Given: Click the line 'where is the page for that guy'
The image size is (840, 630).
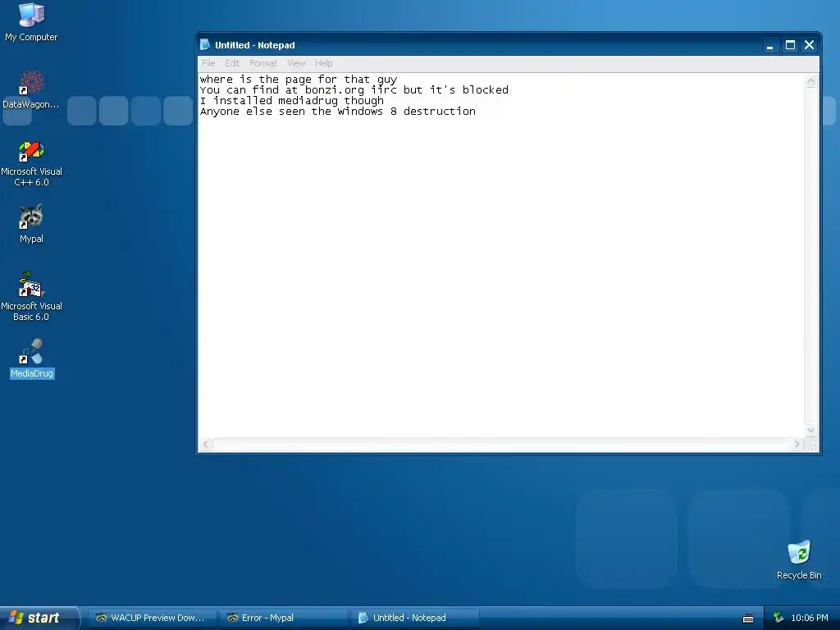Looking at the screenshot, I should click(x=299, y=80).
